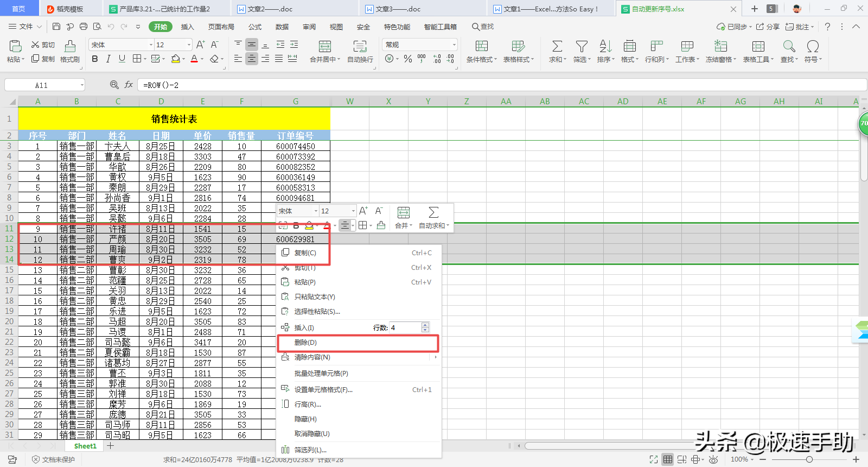Click the AutoSum (自动求和) icon in mini toolbar
The width and height of the screenshot is (868, 467).
click(433, 212)
